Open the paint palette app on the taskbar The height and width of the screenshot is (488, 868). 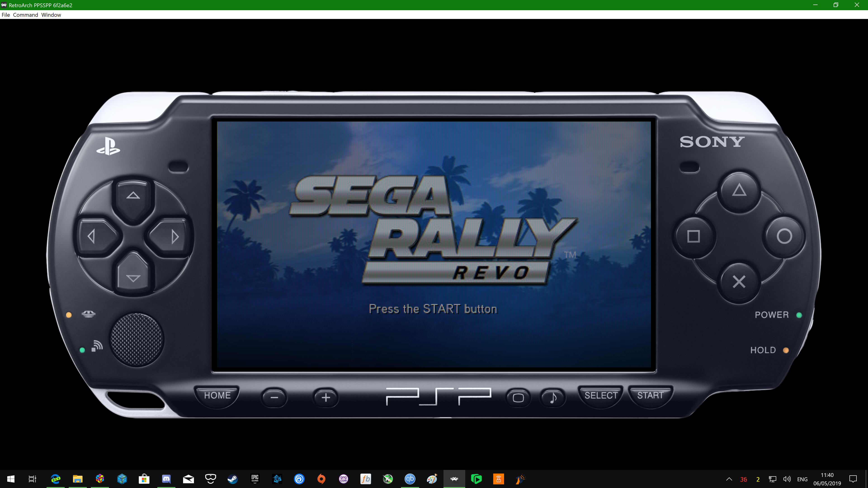coord(432,479)
